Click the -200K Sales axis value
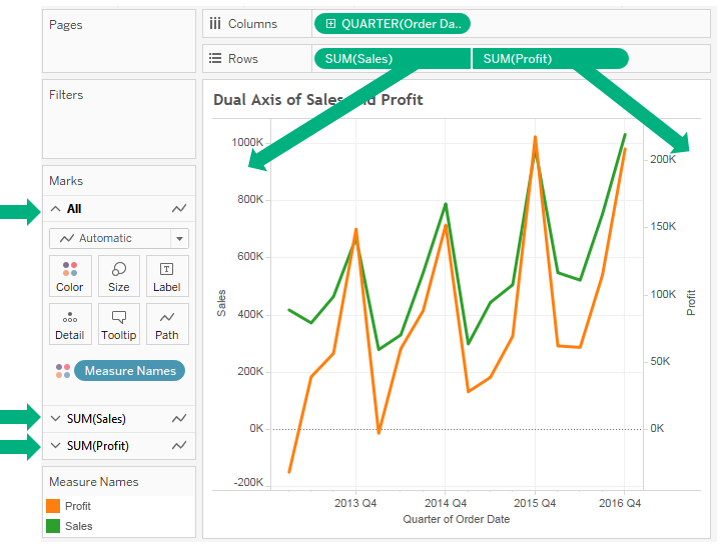The width and height of the screenshot is (722, 550). (249, 482)
